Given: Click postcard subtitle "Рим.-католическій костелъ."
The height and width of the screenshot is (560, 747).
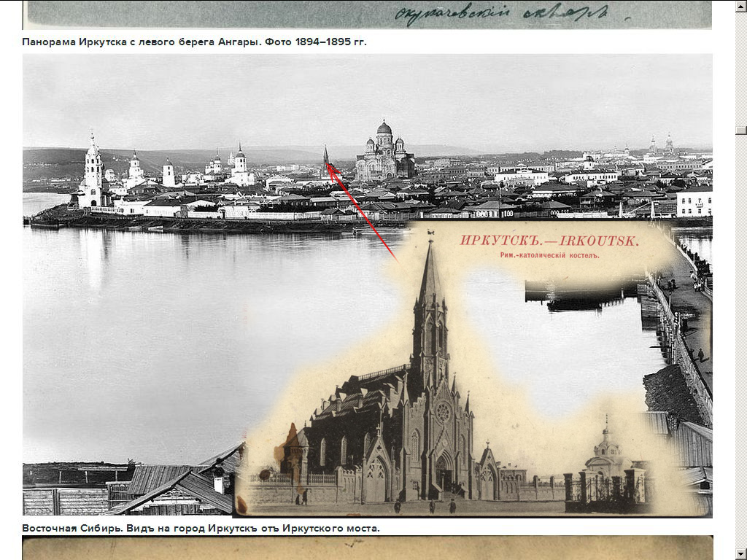Looking at the screenshot, I should click(x=549, y=255).
